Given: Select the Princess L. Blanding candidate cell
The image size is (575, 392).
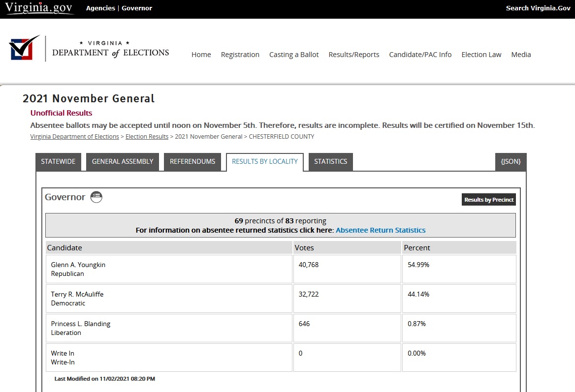Looking at the screenshot, I should click(169, 328).
